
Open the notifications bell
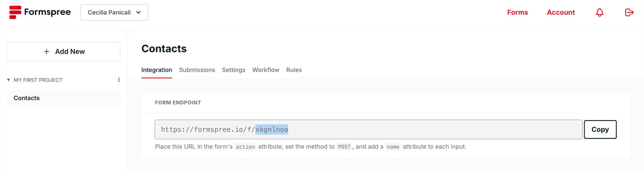(600, 12)
